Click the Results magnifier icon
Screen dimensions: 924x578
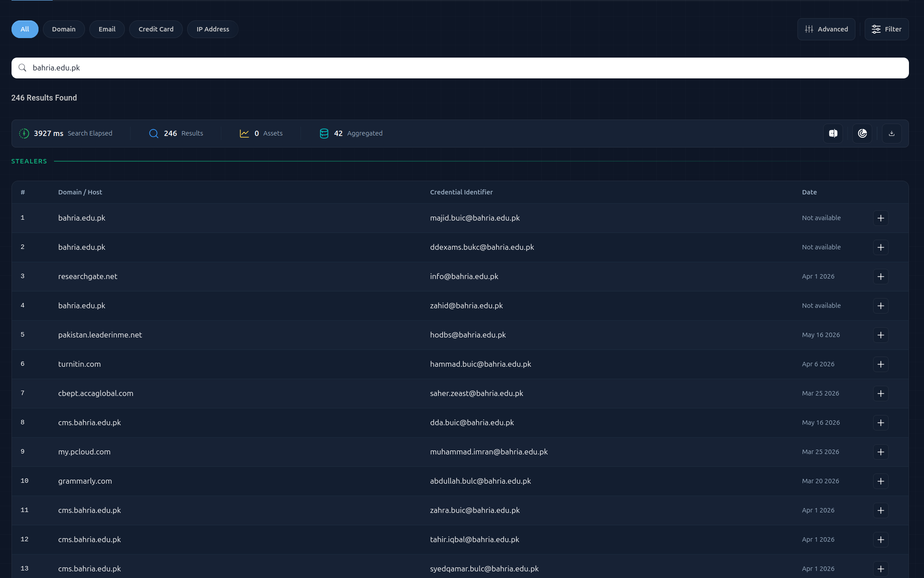point(154,133)
